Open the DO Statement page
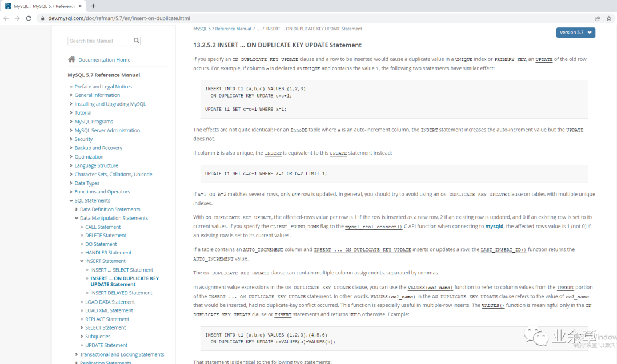This screenshot has height=364, width=617. click(101, 244)
